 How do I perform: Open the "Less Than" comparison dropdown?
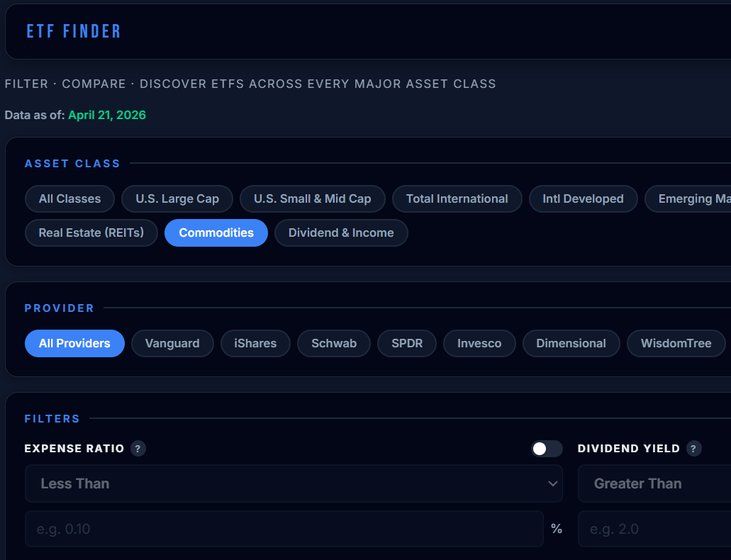[x=294, y=483]
